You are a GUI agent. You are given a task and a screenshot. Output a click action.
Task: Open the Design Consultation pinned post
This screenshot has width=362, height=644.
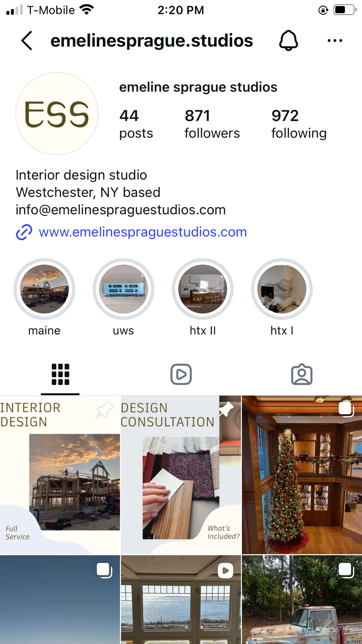[181, 475]
